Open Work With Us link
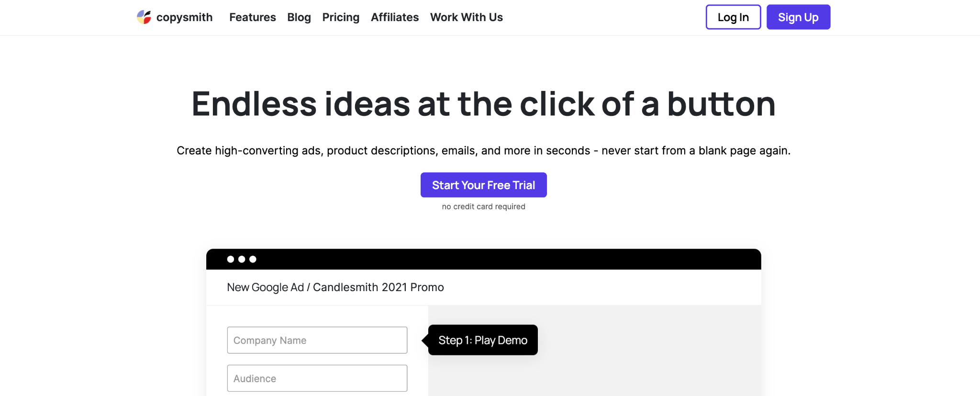This screenshot has height=396, width=980. (467, 17)
